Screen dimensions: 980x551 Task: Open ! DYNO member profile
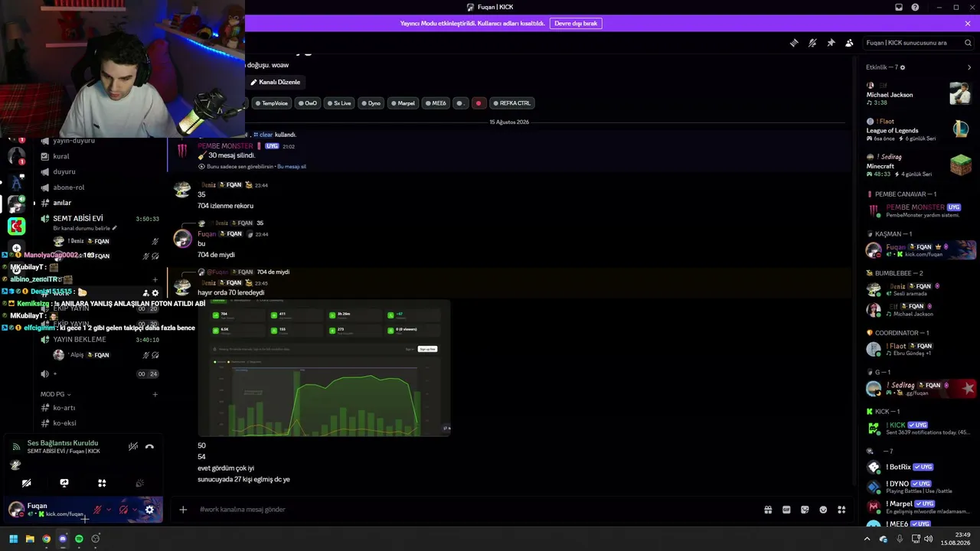919,487
